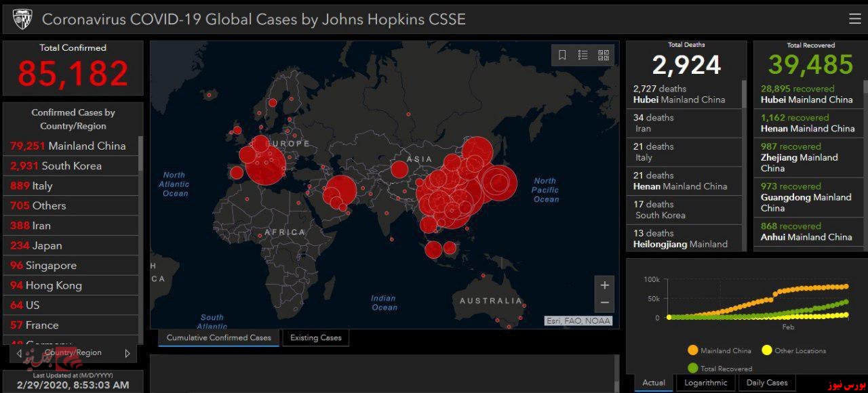This screenshot has height=393, width=868.
Task: Click 13 deaths Heilongjiang entry
Action: 684,239
